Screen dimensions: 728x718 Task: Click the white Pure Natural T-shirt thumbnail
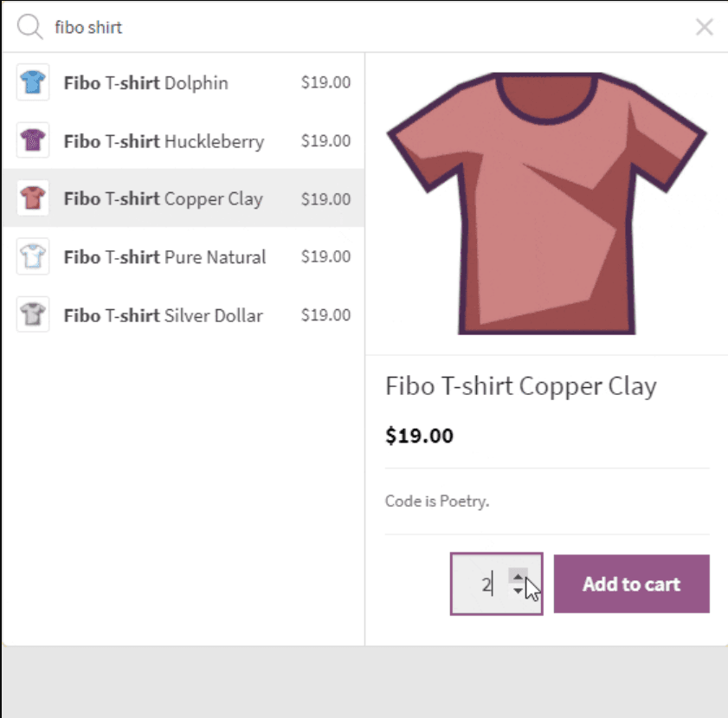click(x=33, y=256)
